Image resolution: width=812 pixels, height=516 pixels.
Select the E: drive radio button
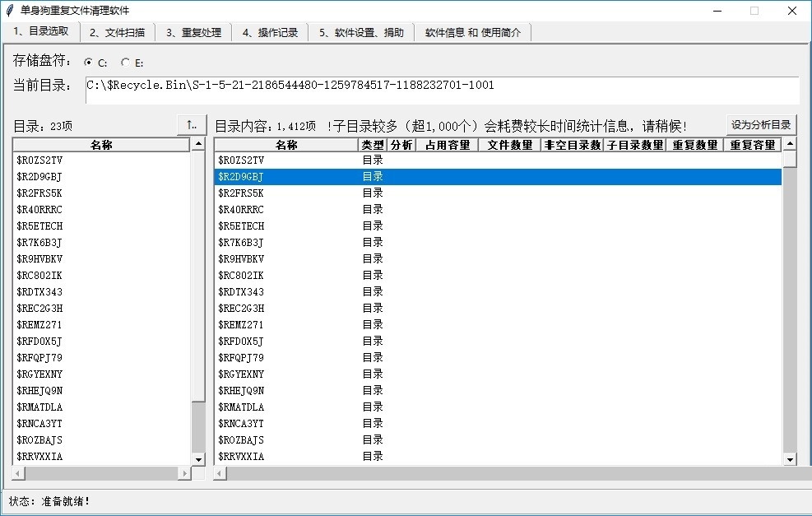click(x=125, y=62)
